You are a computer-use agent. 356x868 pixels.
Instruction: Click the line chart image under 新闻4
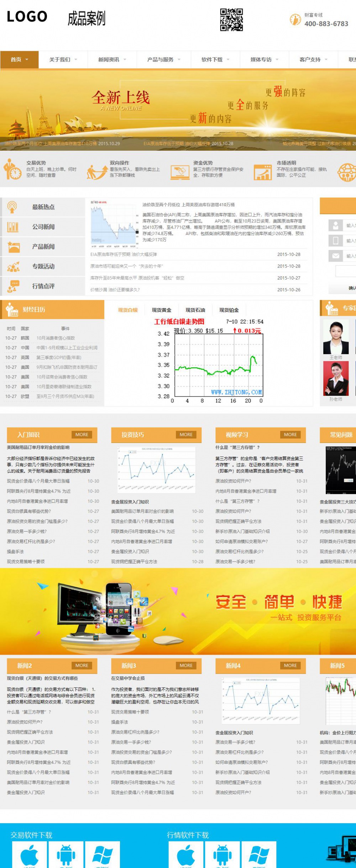pos(261,701)
